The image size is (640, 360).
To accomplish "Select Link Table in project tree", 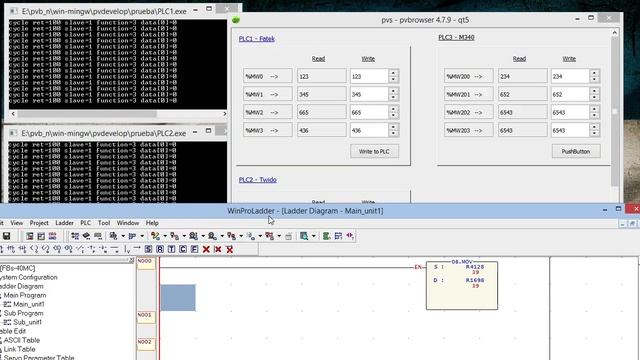I will click(x=19, y=349).
